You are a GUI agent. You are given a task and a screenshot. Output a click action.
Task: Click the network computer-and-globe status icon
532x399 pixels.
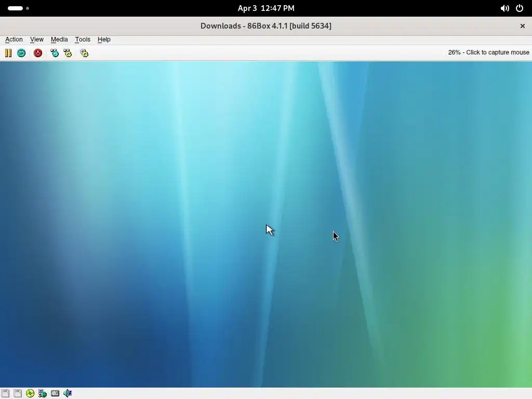[43, 393]
